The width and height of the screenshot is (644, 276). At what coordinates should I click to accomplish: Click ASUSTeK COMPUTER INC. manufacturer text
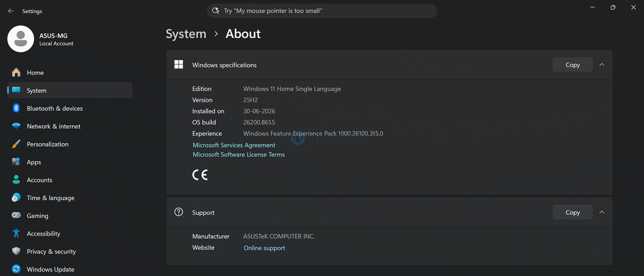[x=279, y=236]
